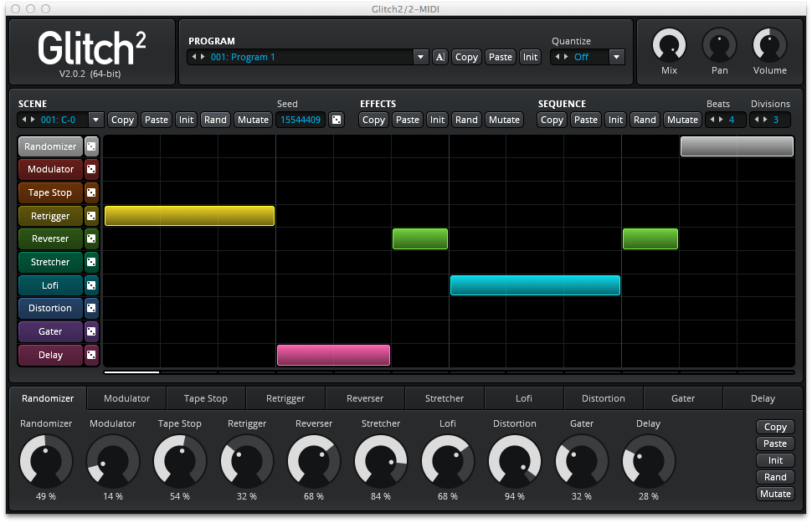Adjust the Beats stepper arrows
812x523 pixels.
pyautogui.click(x=717, y=120)
